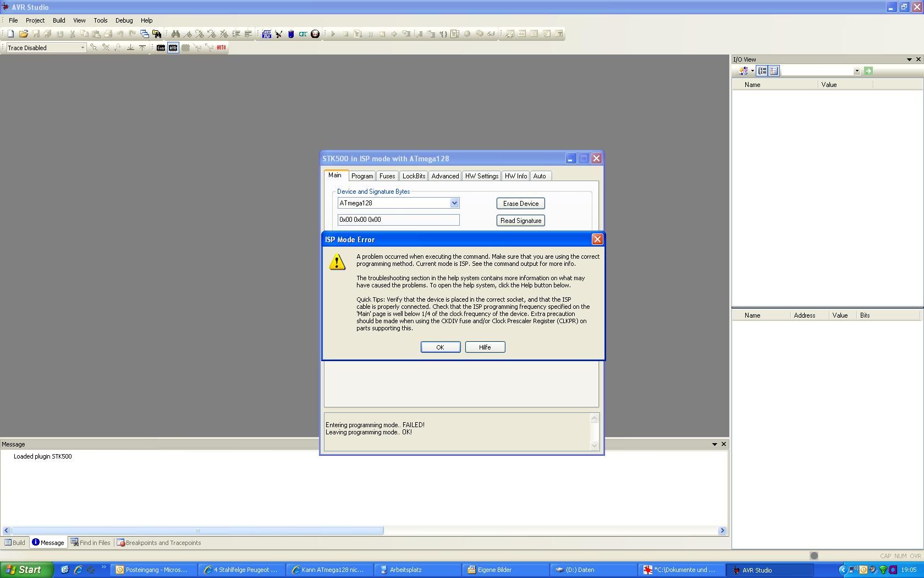
Task: Click the indent lines toolbar icon
Action: tap(236, 34)
